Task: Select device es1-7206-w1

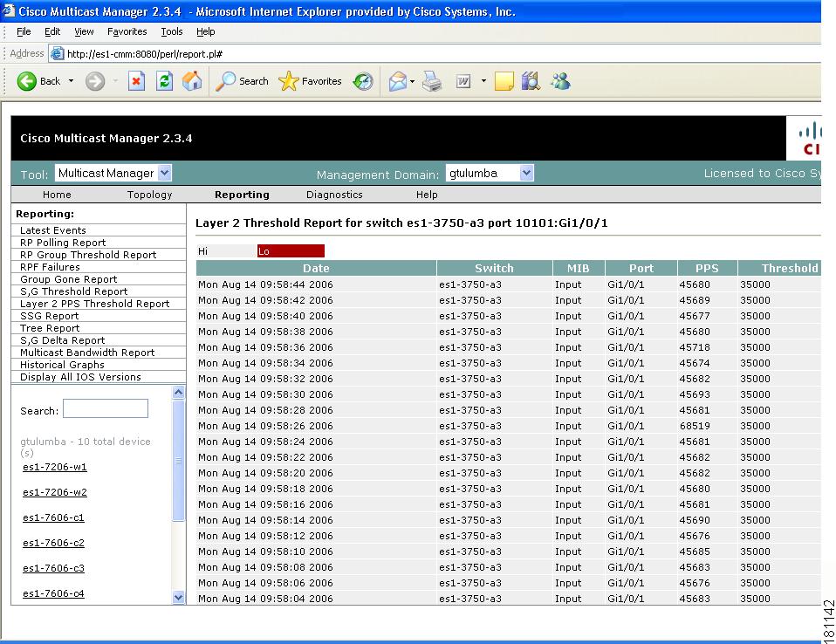Action: pyautogui.click(x=54, y=468)
